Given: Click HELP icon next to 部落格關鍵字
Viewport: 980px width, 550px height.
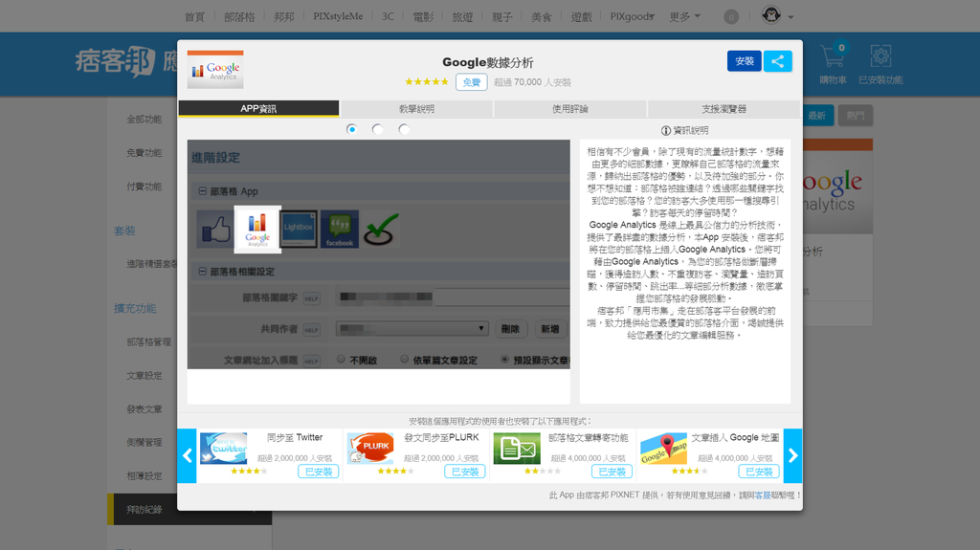Looking at the screenshot, I should click(x=311, y=298).
